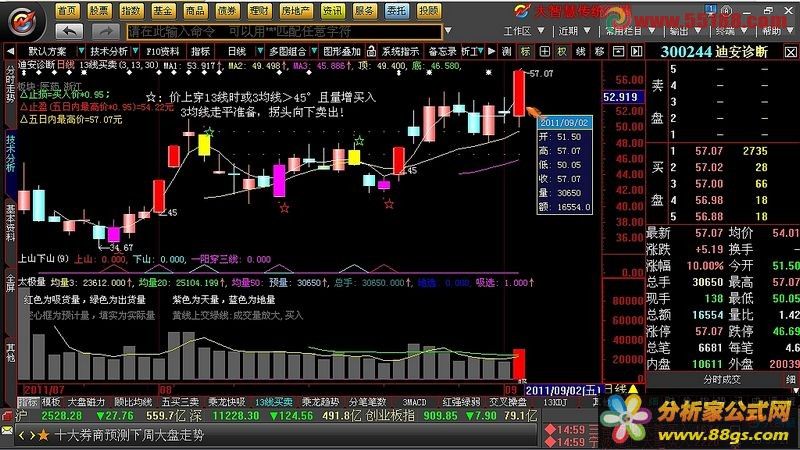
Task: Open the 日线 period dropdown arrow
Action: [260, 51]
